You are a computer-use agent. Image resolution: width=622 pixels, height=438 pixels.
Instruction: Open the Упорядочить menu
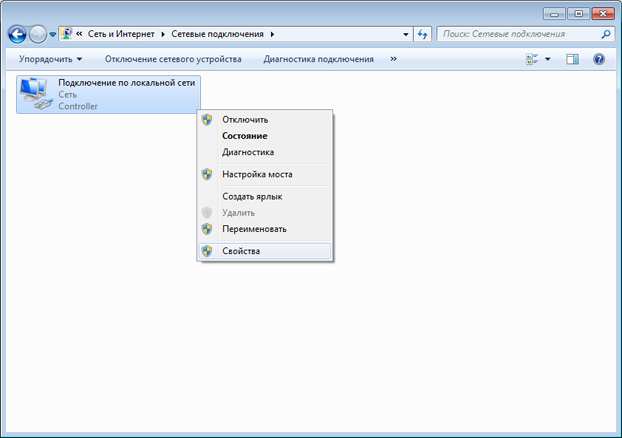[x=50, y=59]
